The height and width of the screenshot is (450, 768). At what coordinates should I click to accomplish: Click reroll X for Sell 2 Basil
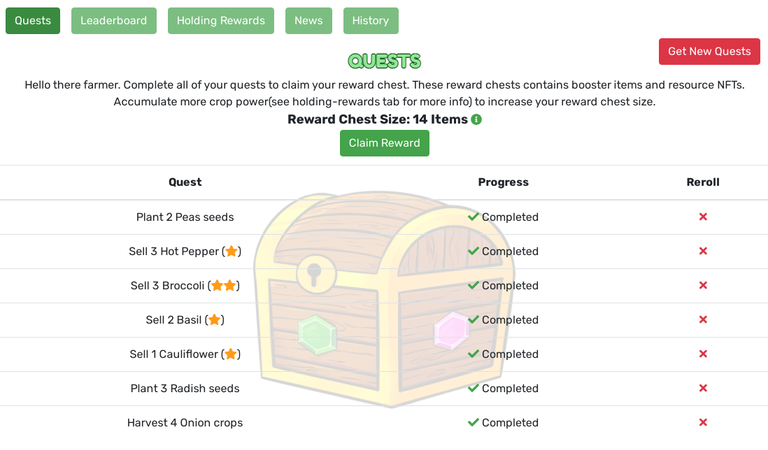click(703, 319)
